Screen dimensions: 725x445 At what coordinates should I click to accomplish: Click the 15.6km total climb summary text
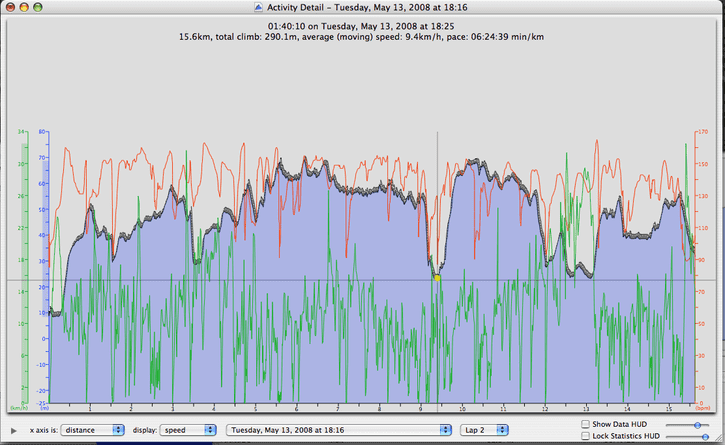[x=361, y=37]
